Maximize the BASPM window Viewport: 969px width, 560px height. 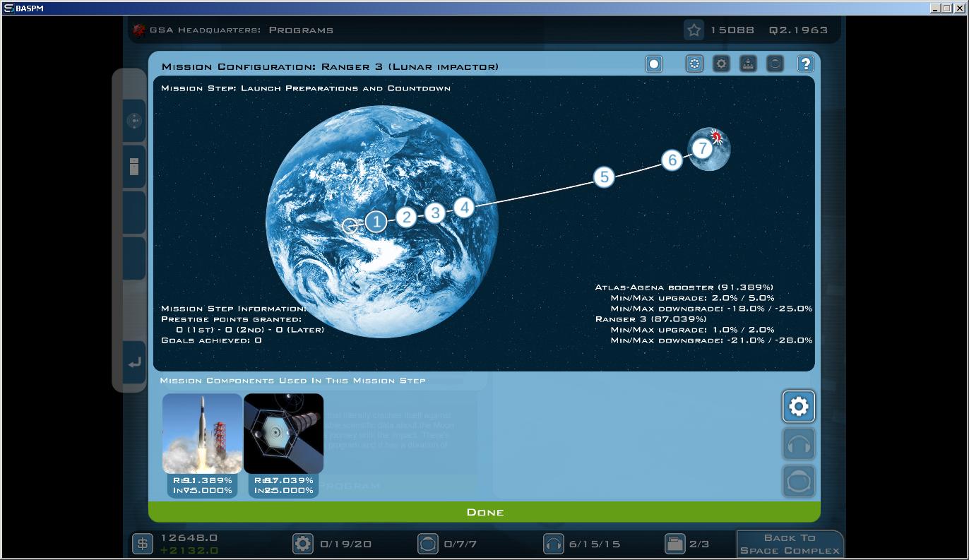(x=947, y=8)
